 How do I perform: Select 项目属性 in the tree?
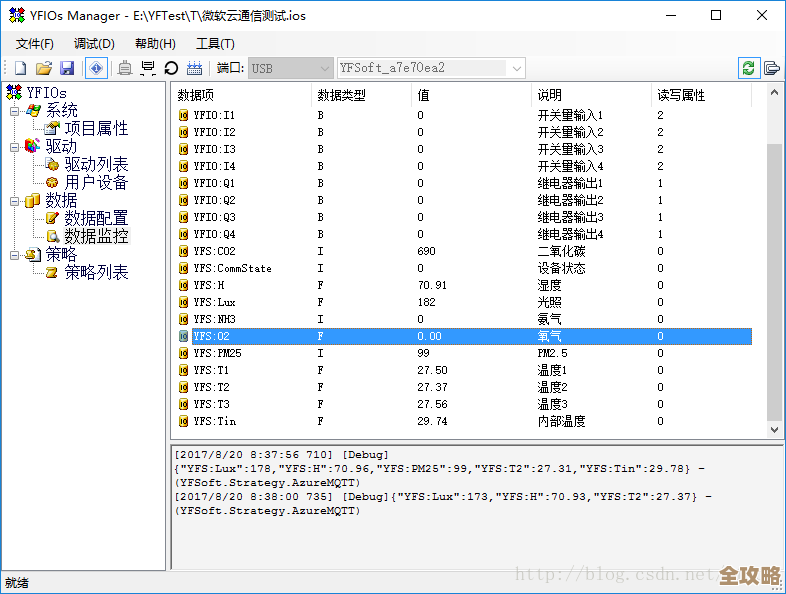96,129
